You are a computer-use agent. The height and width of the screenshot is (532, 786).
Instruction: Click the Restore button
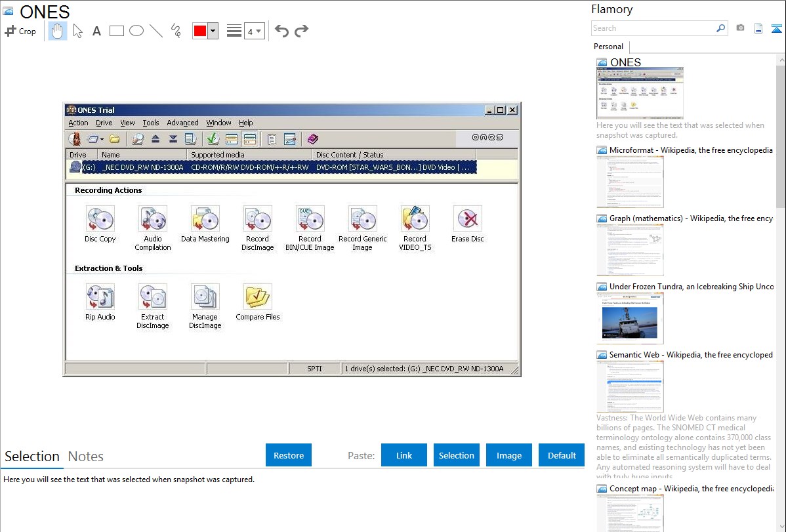(289, 455)
